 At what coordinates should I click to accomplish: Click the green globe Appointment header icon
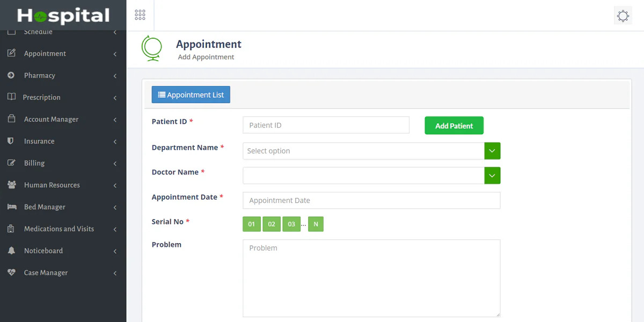pos(151,48)
